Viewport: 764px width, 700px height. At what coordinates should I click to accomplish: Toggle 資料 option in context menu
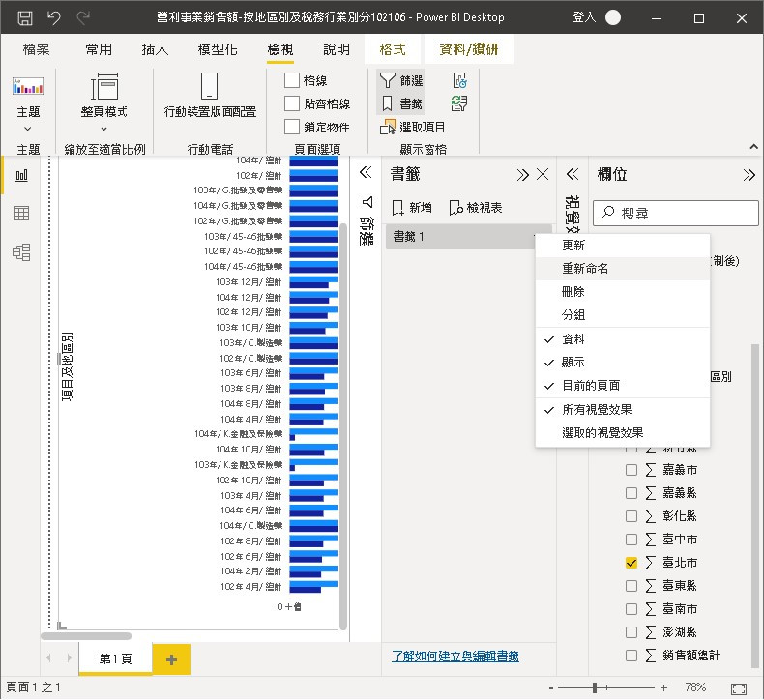(x=622, y=339)
